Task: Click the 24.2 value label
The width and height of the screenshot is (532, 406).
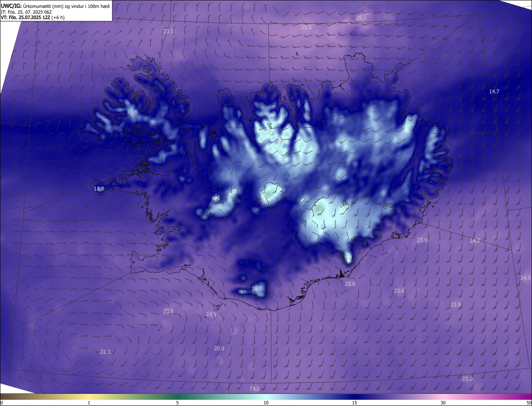Action: [475, 241]
